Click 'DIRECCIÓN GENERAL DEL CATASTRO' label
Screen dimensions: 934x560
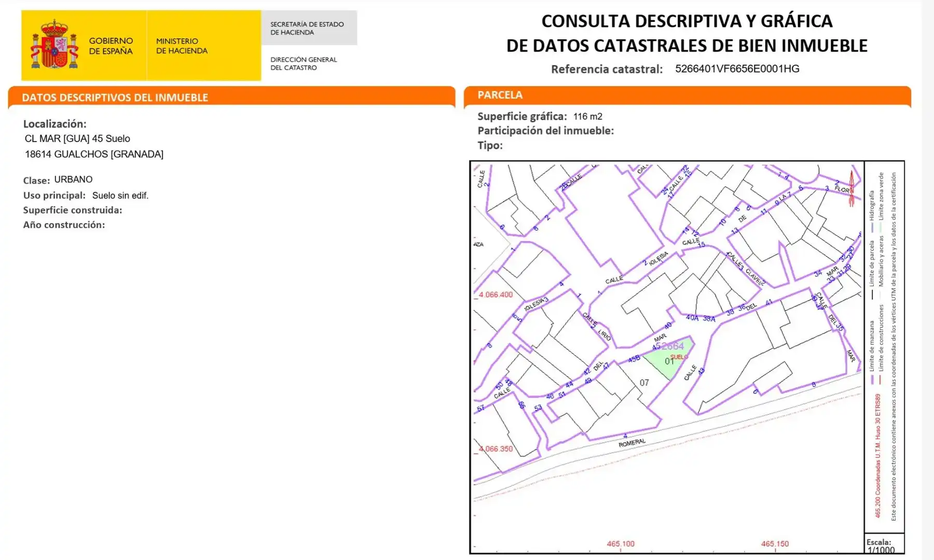tap(304, 63)
